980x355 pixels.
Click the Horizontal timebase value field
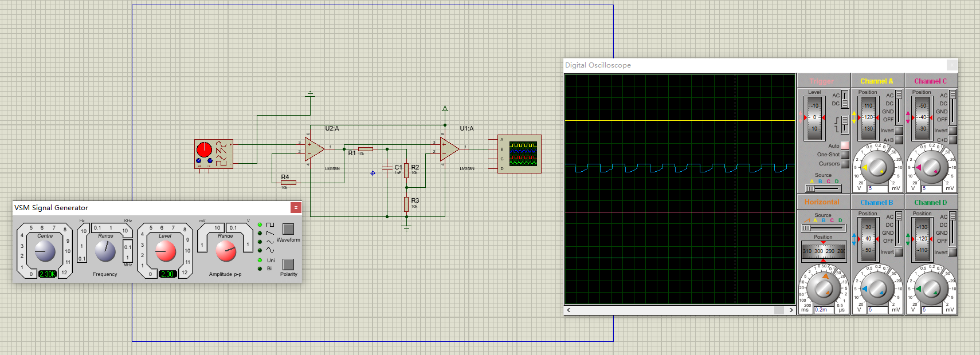click(824, 310)
